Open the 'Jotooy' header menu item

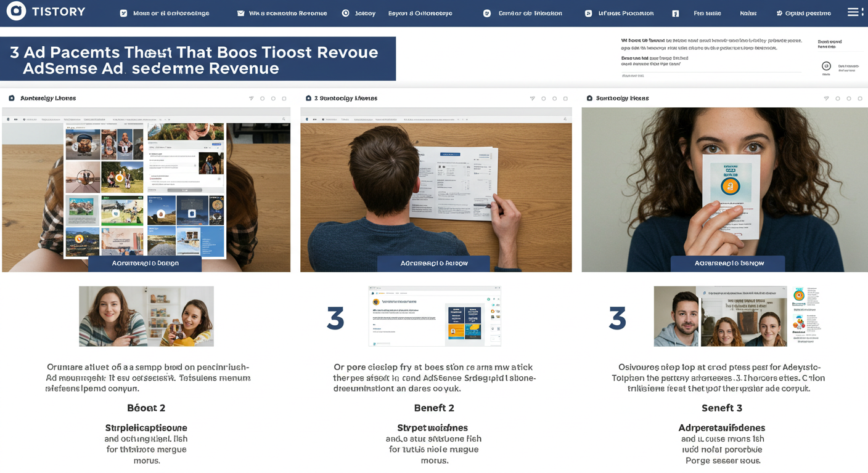365,13
